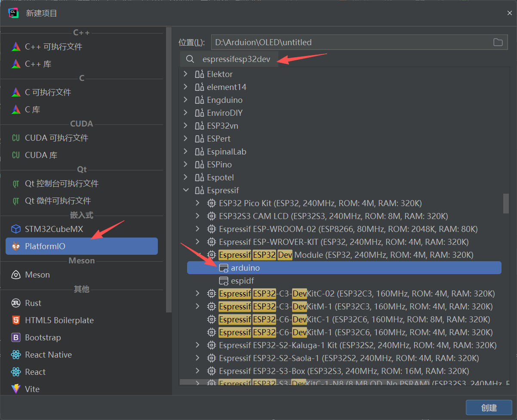Image resolution: width=517 pixels, height=420 pixels.
Task: Select PlatformIO project type
Action: click(x=82, y=246)
